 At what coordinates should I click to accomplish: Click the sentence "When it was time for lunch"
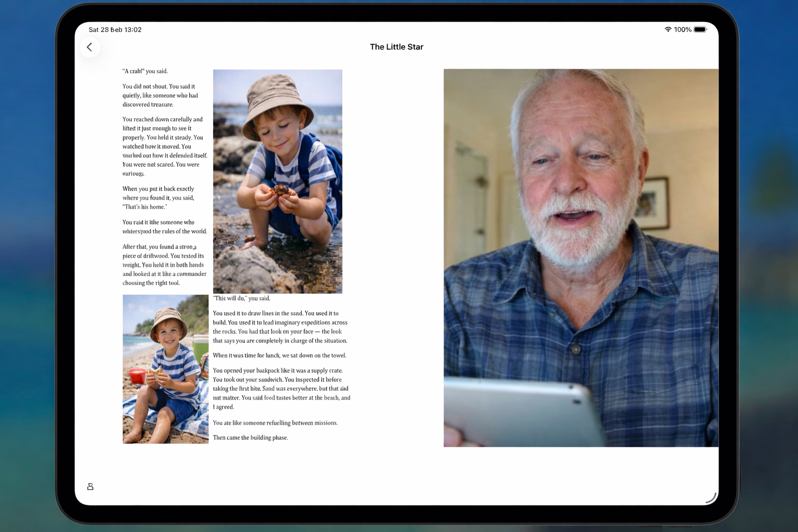(x=280, y=355)
